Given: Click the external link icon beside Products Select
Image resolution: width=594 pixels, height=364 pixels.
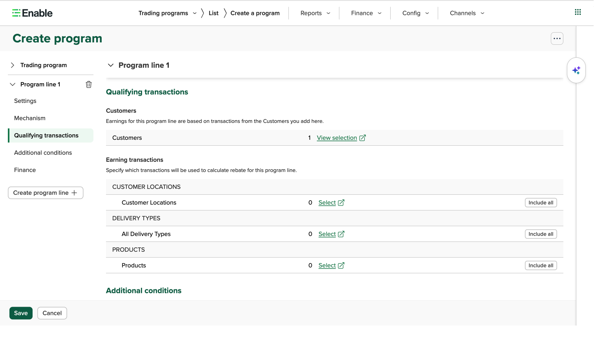Looking at the screenshot, I should click(341, 265).
